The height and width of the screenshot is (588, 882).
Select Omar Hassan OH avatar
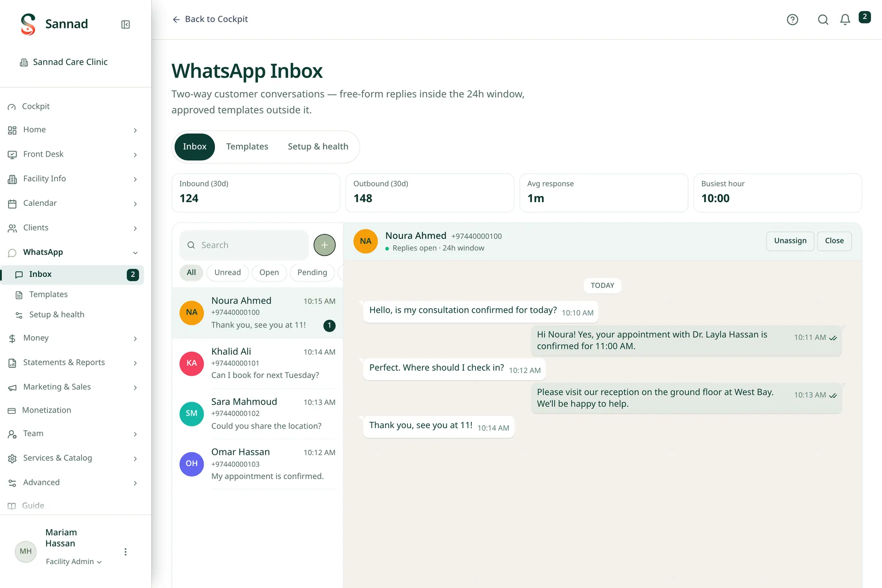tap(192, 464)
